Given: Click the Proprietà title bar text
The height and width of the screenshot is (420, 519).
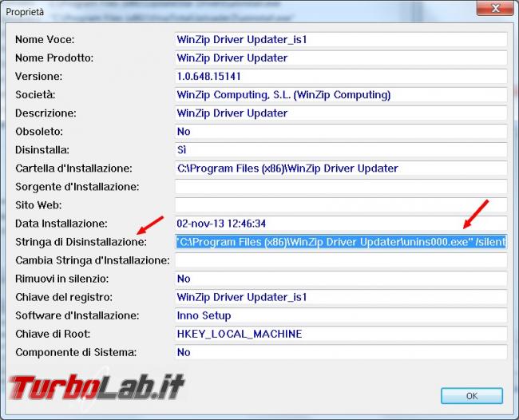Looking at the screenshot, I should point(25,12).
